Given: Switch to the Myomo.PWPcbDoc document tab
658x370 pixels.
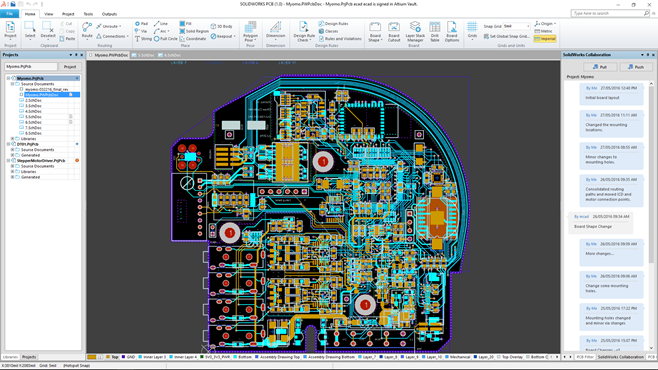Looking at the screenshot, I should click(x=108, y=55).
